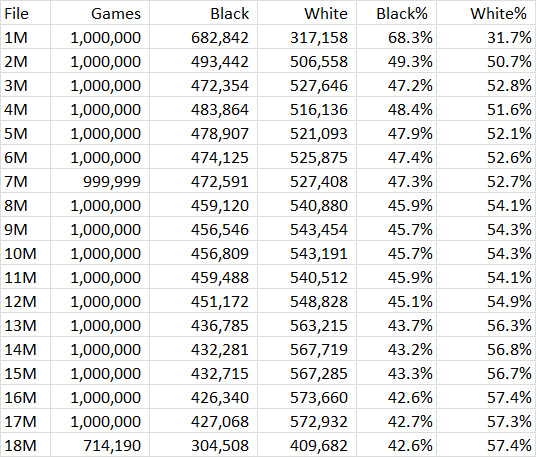536x457 pixels.
Task: Click cell with value 540,880
Action: 307,205
